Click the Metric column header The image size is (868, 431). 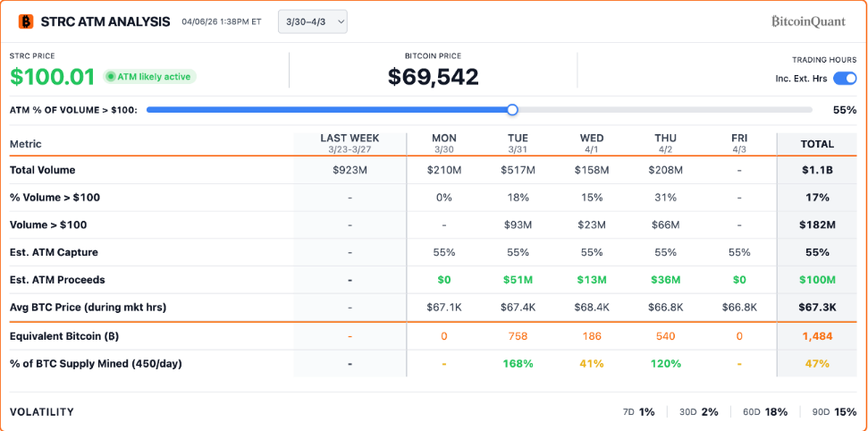[25, 144]
